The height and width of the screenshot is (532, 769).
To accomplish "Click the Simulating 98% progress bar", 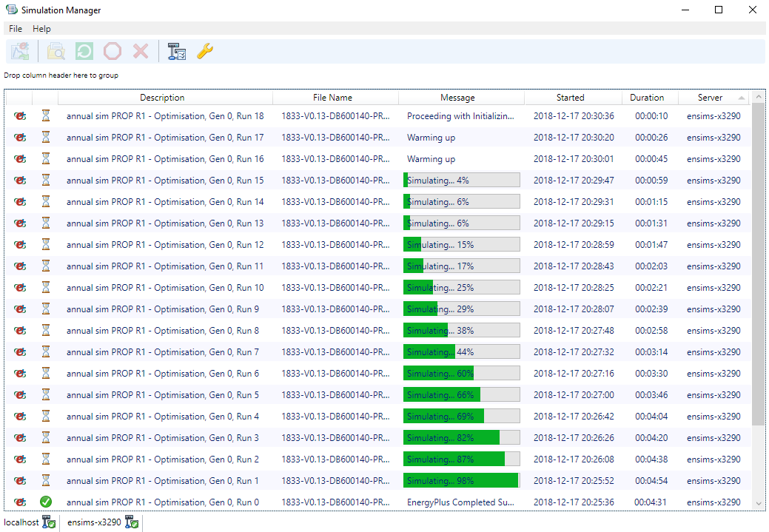I will pyautogui.click(x=462, y=480).
